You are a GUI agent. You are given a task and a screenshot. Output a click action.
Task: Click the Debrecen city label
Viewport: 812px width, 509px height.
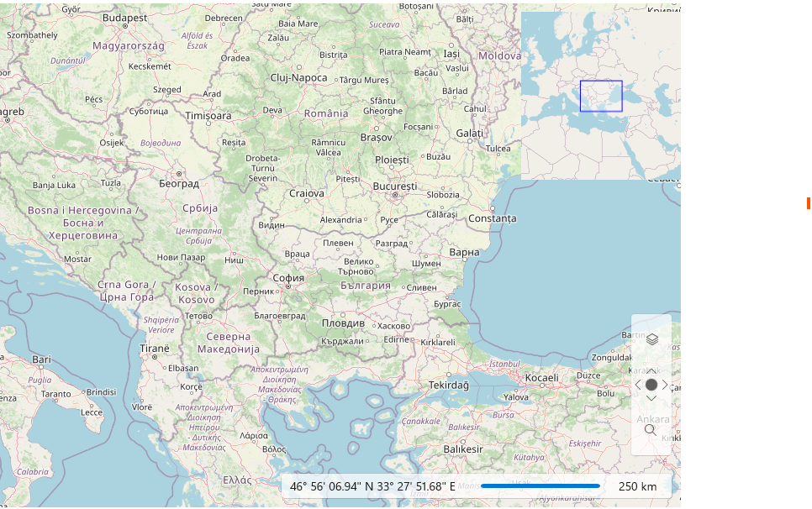click(224, 18)
